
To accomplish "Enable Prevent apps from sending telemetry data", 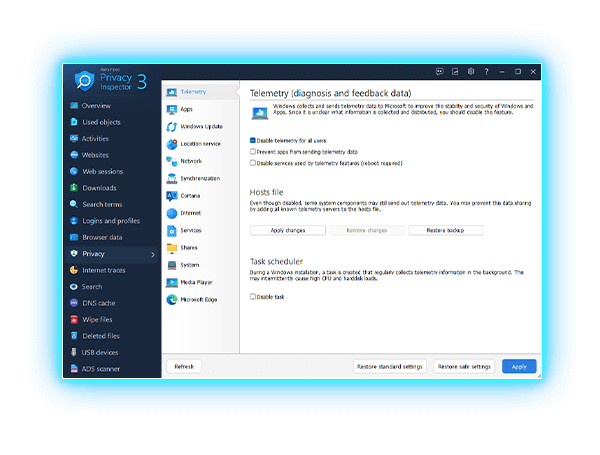I will (x=252, y=152).
